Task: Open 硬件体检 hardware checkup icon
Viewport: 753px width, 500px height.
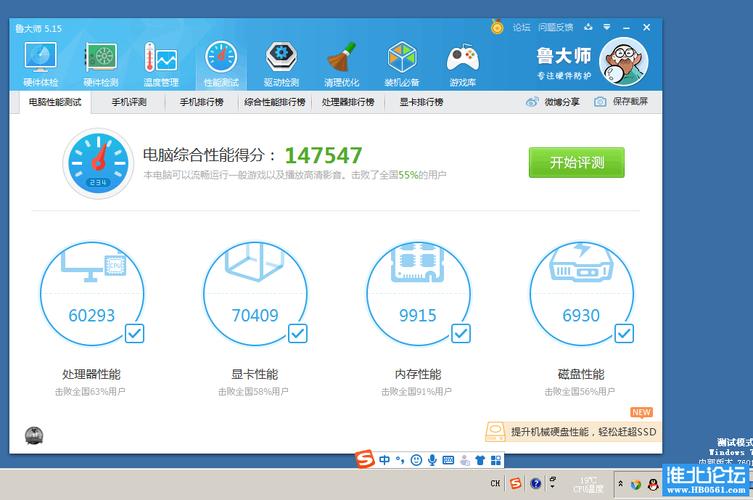Action: click(41, 64)
